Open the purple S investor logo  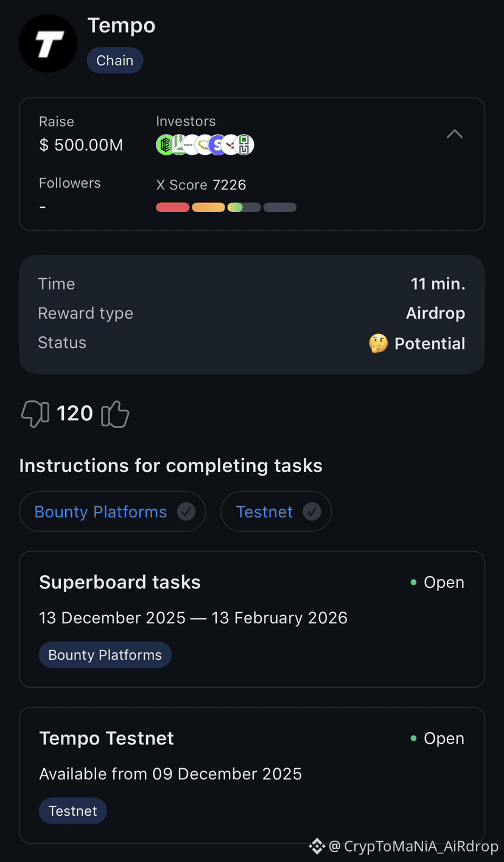(218, 145)
